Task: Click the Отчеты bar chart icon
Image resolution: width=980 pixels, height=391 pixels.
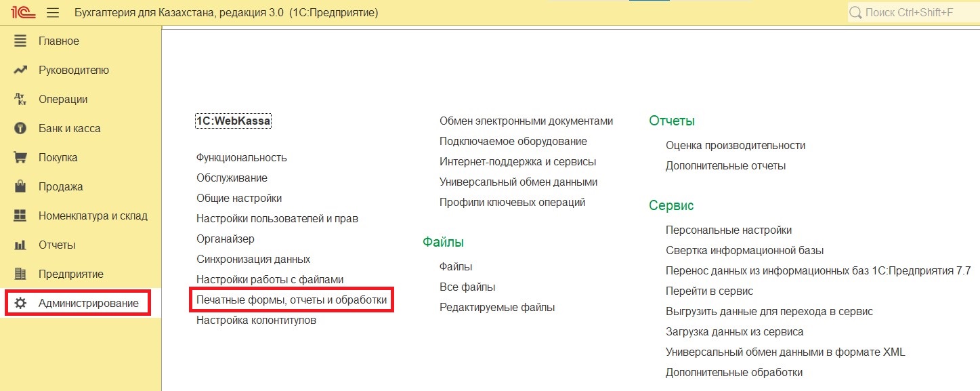Action: (20, 245)
